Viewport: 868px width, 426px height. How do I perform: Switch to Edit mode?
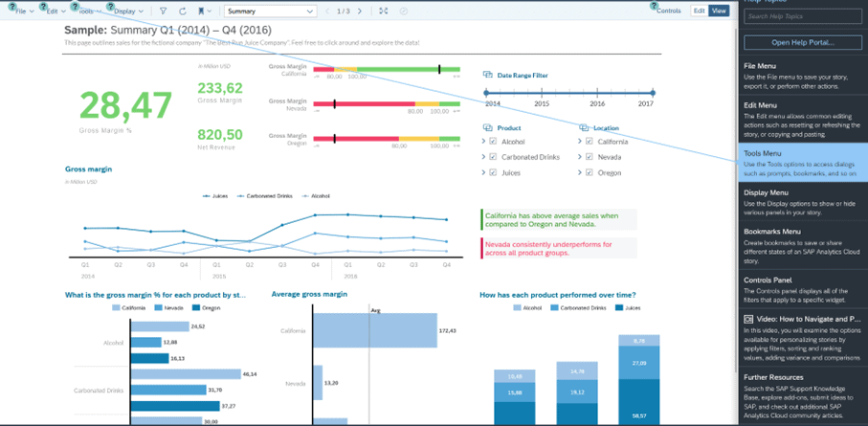click(x=699, y=11)
